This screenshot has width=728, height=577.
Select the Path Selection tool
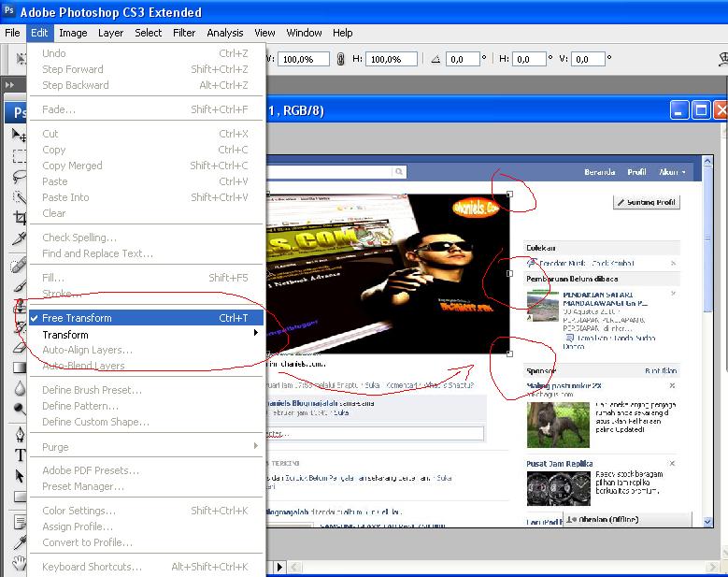(19, 476)
